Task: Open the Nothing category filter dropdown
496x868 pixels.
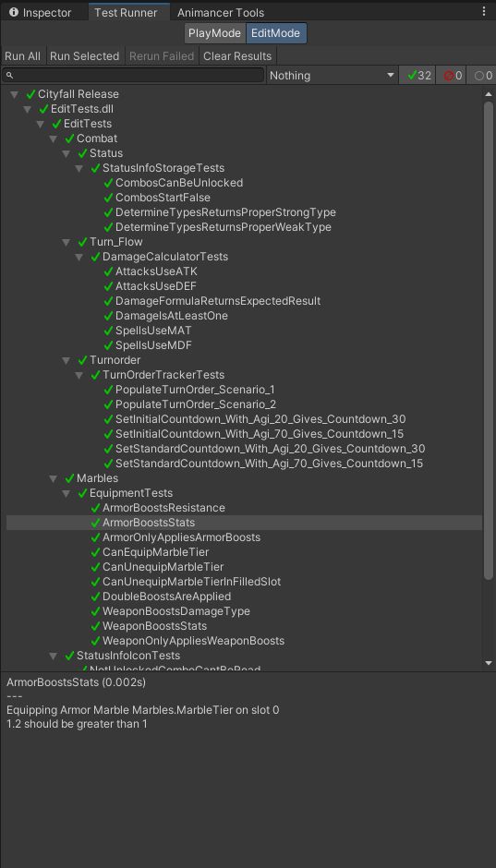Action: pos(333,76)
